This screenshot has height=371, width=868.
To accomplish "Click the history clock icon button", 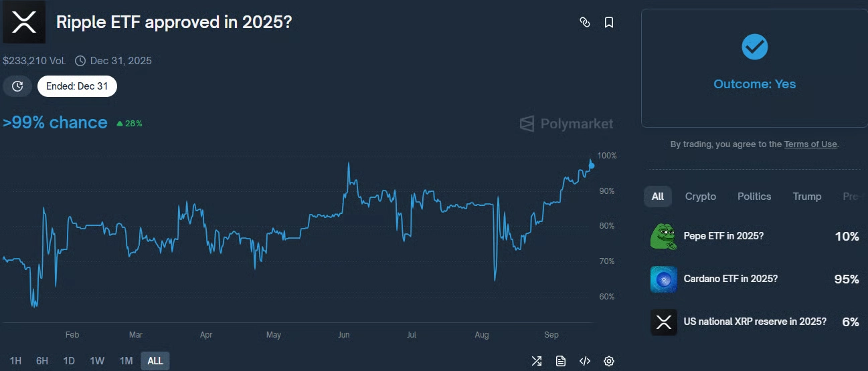I will click(x=17, y=86).
